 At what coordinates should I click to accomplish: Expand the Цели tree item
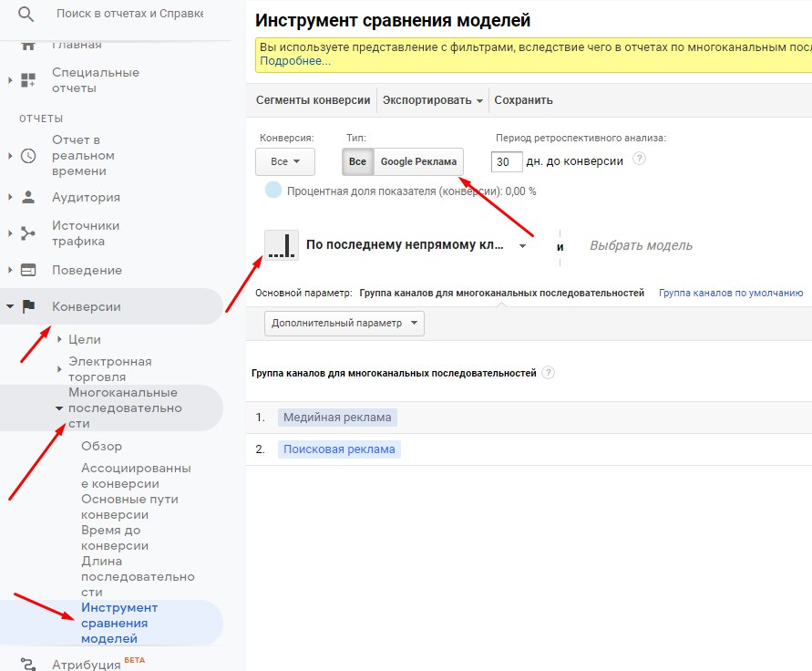pyautogui.click(x=60, y=339)
